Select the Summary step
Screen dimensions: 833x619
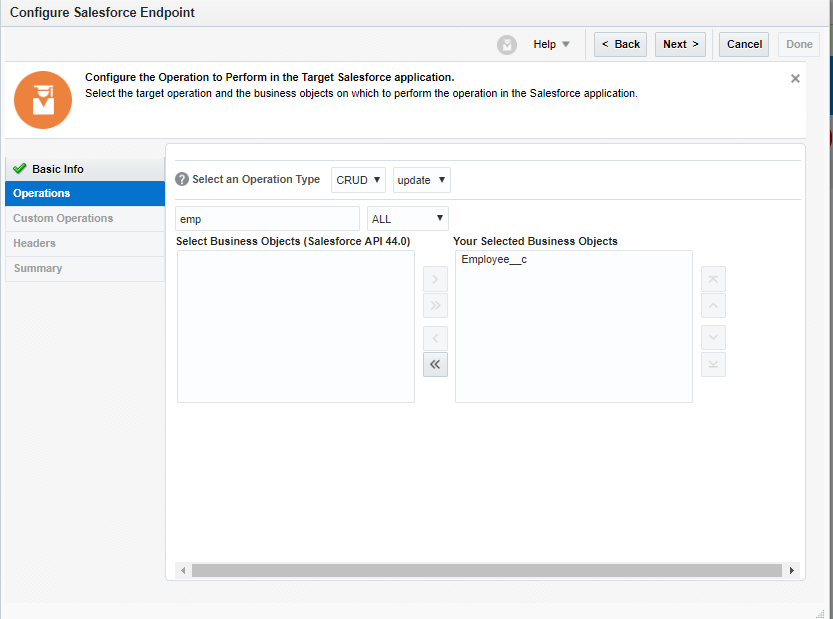(x=85, y=268)
